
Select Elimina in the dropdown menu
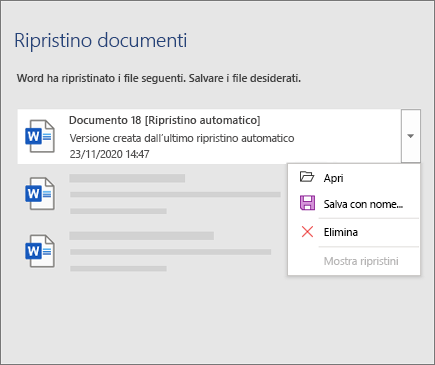(x=354, y=232)
